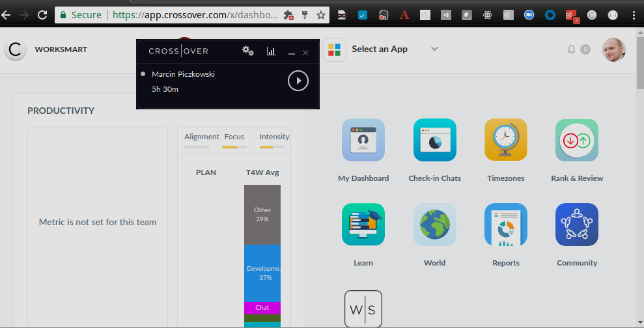Open Rank & Review app

(x=577, y=140)
